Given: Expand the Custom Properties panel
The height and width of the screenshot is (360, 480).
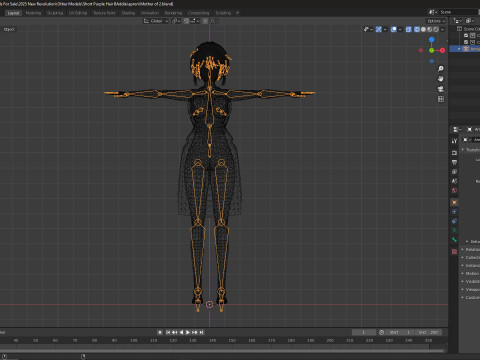Looking at the screenshot, I should (463, 297).
